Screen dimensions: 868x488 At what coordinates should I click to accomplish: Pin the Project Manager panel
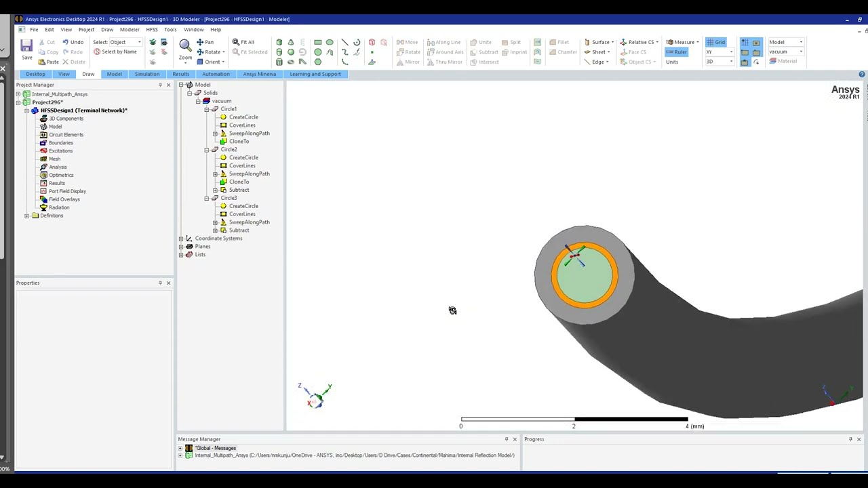pyautogui.click(x=160, y=85)
